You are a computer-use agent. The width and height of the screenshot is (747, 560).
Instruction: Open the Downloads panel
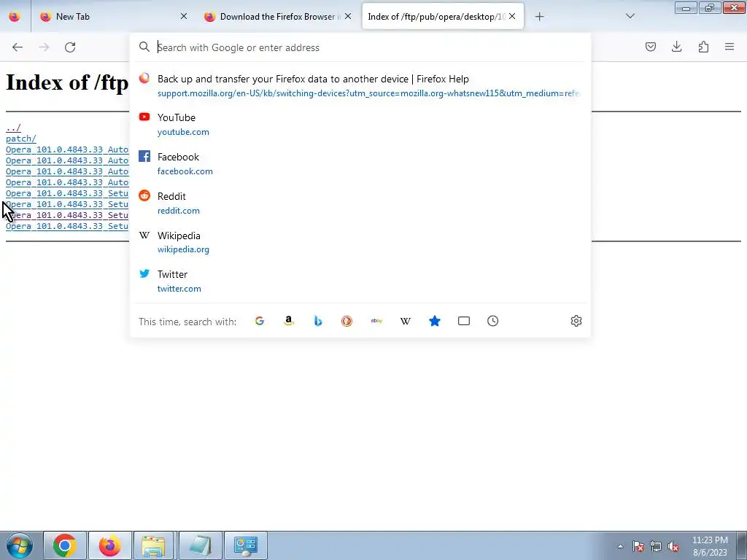coord(676,47)
